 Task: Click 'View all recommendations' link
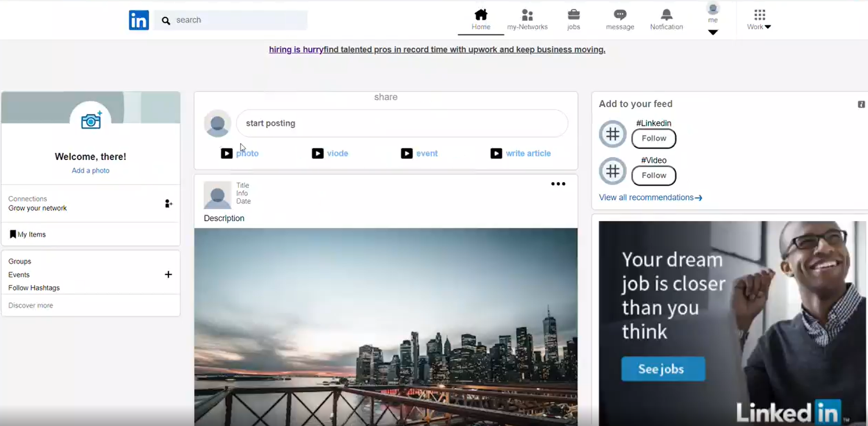click(650, 197)
